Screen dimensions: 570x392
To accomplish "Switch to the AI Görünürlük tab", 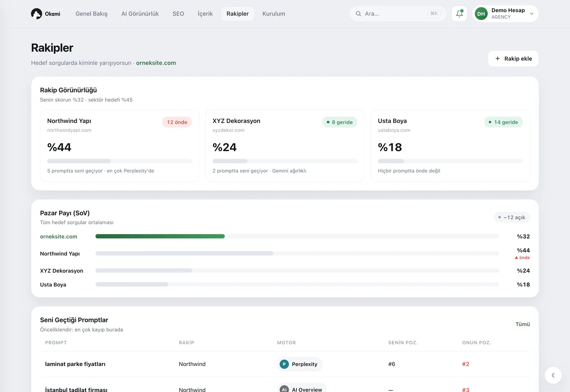I will (x=140, y=14).
